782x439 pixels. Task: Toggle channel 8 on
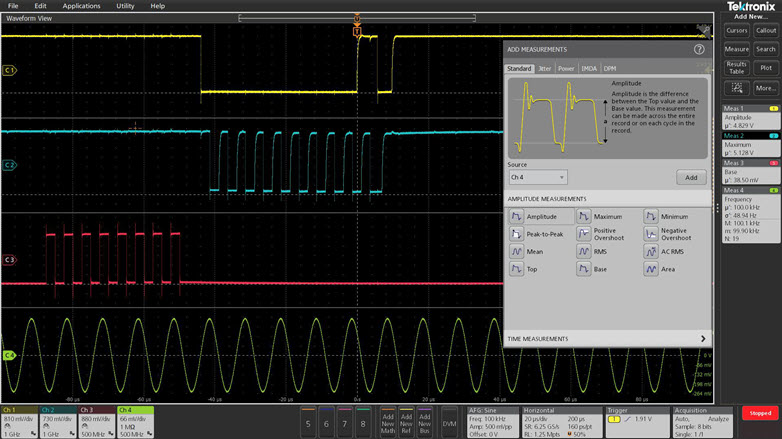(361, 423)
